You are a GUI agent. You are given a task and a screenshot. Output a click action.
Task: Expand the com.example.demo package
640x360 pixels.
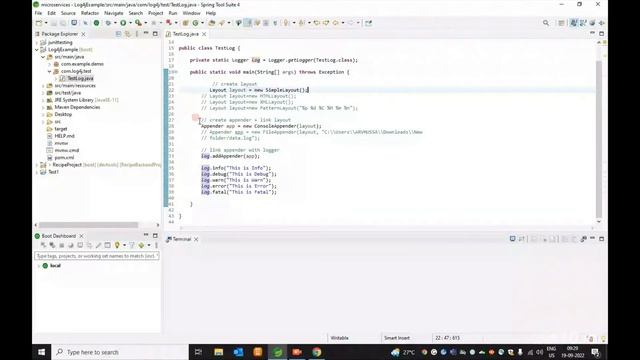50,64
